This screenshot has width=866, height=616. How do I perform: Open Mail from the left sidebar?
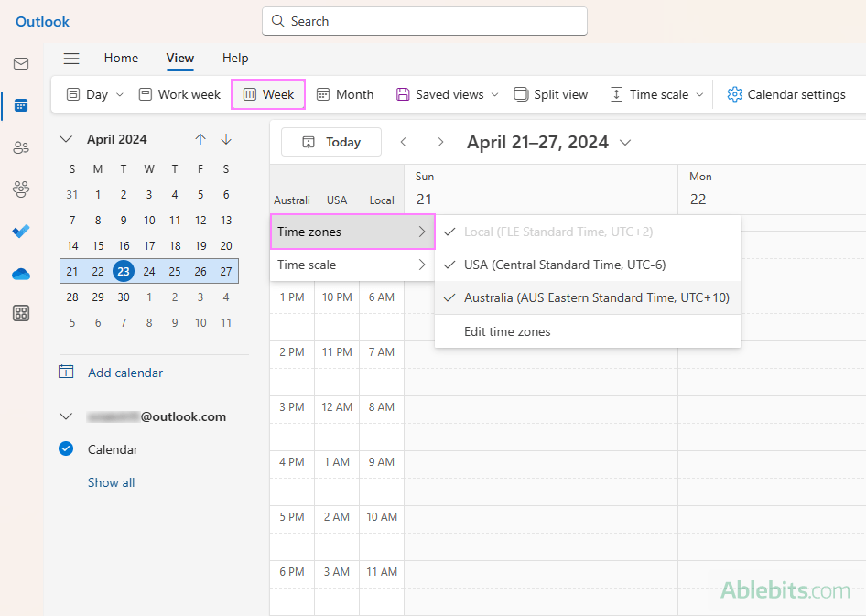point(21,63)
